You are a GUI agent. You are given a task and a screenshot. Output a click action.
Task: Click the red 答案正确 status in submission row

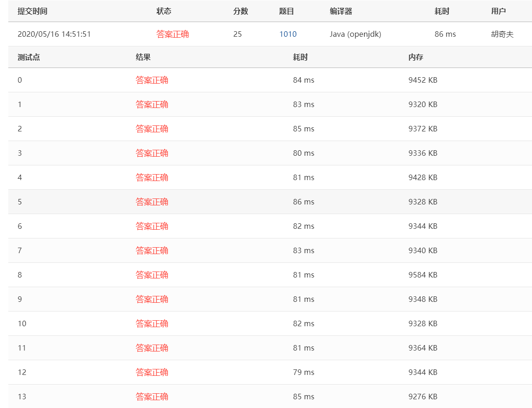(x=172, y=34)
